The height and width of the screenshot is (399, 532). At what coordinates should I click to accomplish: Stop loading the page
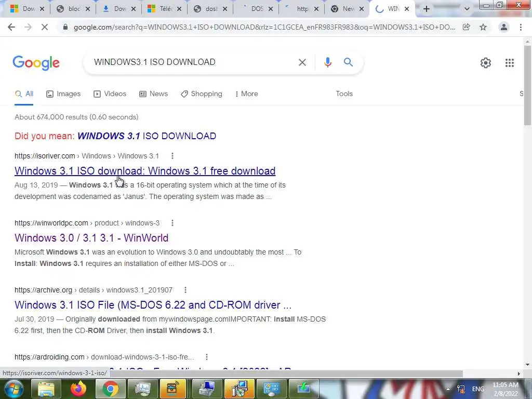point(45,27)
